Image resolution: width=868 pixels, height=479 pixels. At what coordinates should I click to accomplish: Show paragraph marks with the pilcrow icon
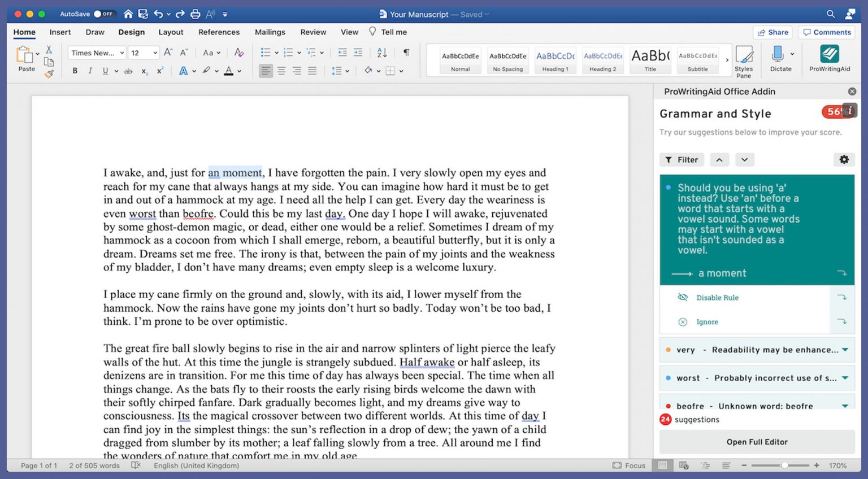tap(405, 52)
